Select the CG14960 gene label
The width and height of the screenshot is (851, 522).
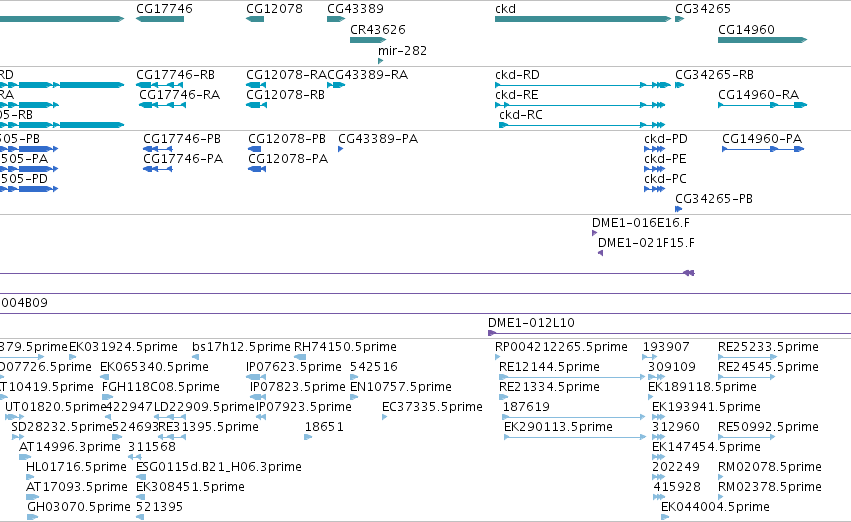(x=746, y=29)
